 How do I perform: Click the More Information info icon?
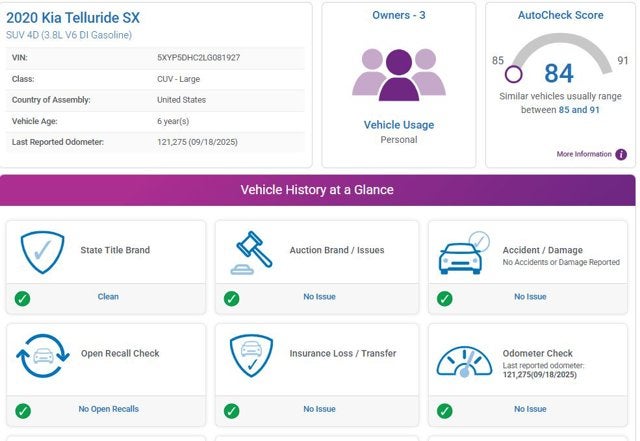coord(621,155)
